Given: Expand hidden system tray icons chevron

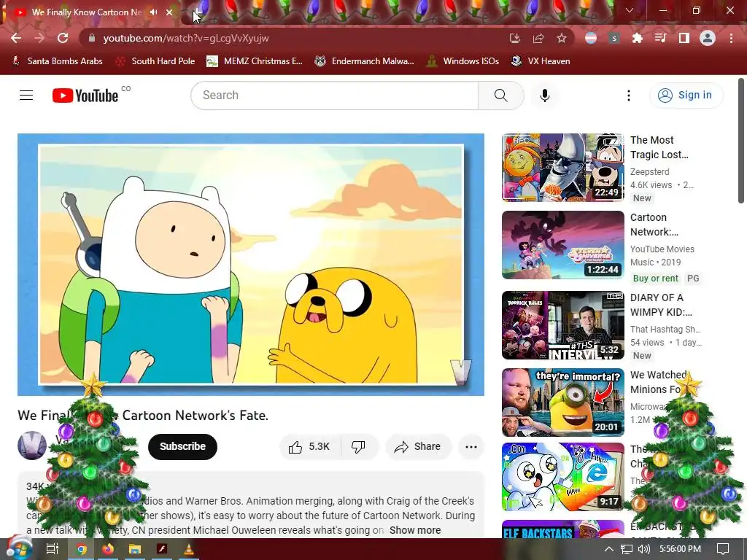Looking at the screenshot, I should click(x=609, y=549).
